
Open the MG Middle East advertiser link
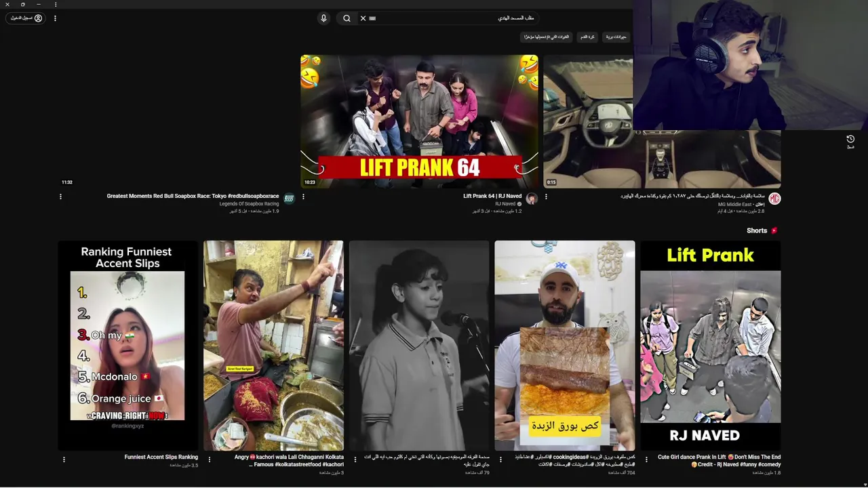point(734,204)
